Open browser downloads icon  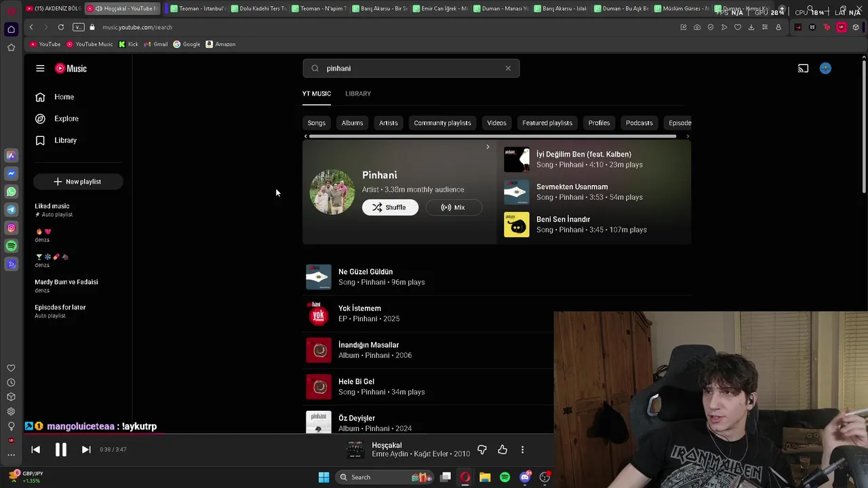pyautogui.click(x=751, y=27)
